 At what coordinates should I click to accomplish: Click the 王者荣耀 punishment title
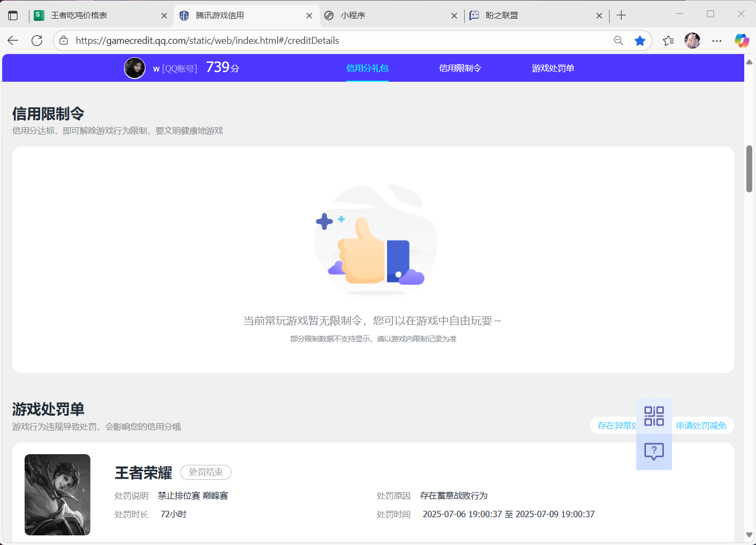tap(143, 473)
